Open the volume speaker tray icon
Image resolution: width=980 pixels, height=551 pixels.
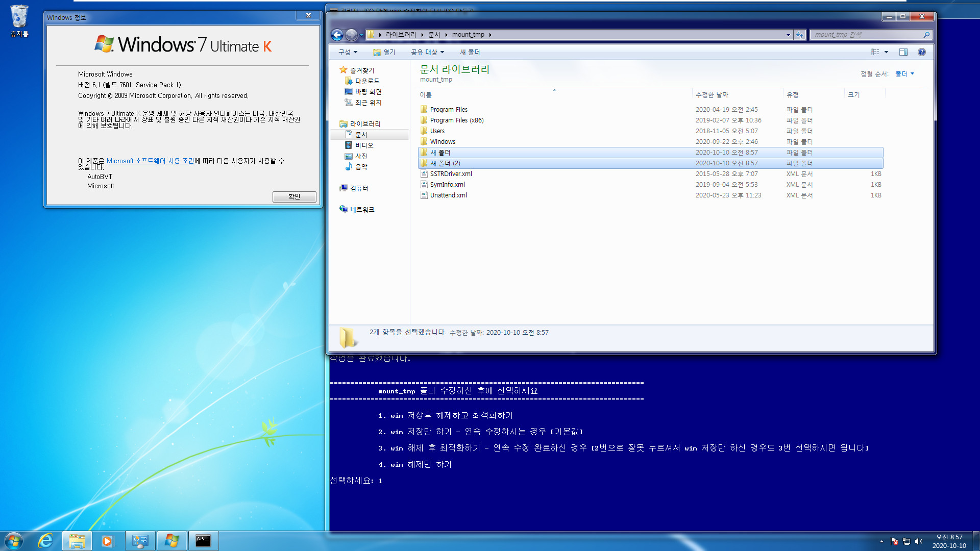[x=919, y=541]
